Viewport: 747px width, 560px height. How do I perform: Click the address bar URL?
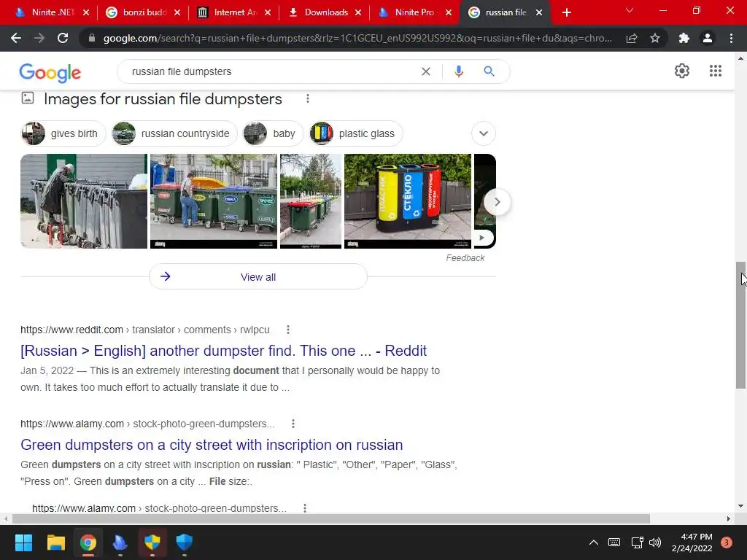[357, 38]
